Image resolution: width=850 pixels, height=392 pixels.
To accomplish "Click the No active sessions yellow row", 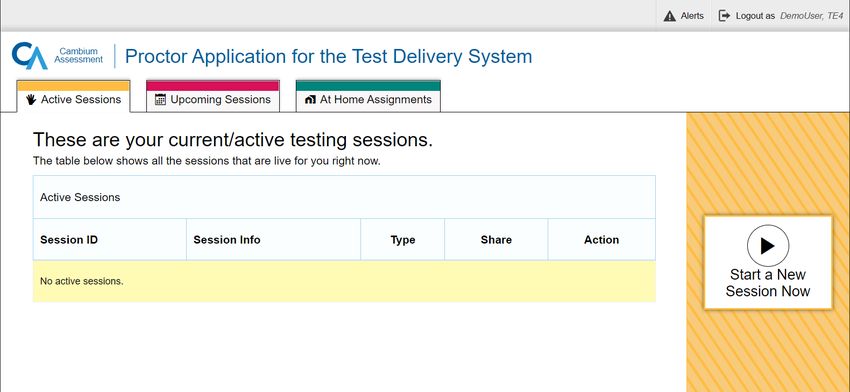I will point(344,281).
